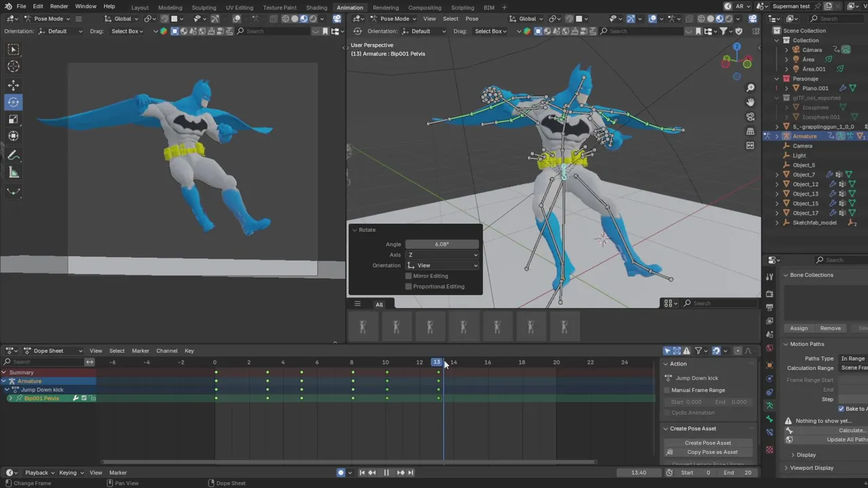Click the End frame 20 field
The width and height of the screenshot is (868, 488).
[x=737, y=472]
